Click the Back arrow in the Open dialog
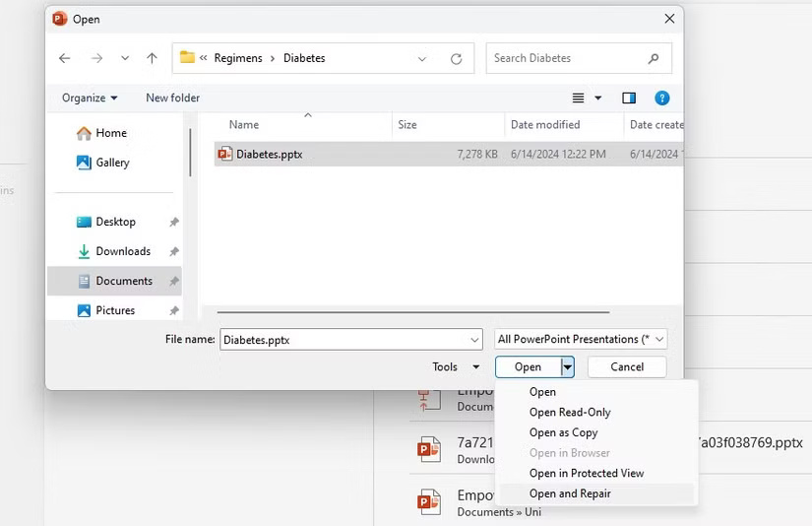The width and height of the screenshot is (812, 526). [64, 58]
